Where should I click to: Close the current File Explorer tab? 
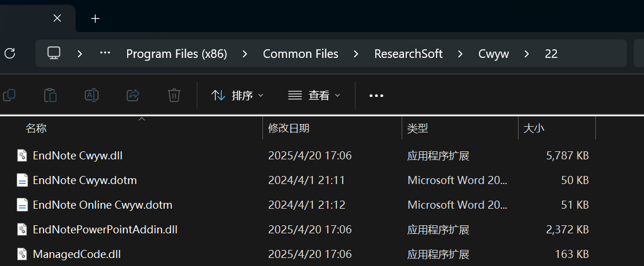pos(57,18)
